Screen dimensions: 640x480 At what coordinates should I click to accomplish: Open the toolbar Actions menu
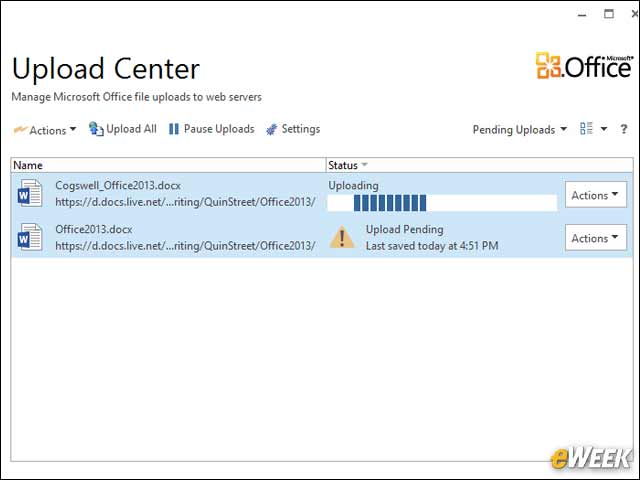[x=45, y=130]
